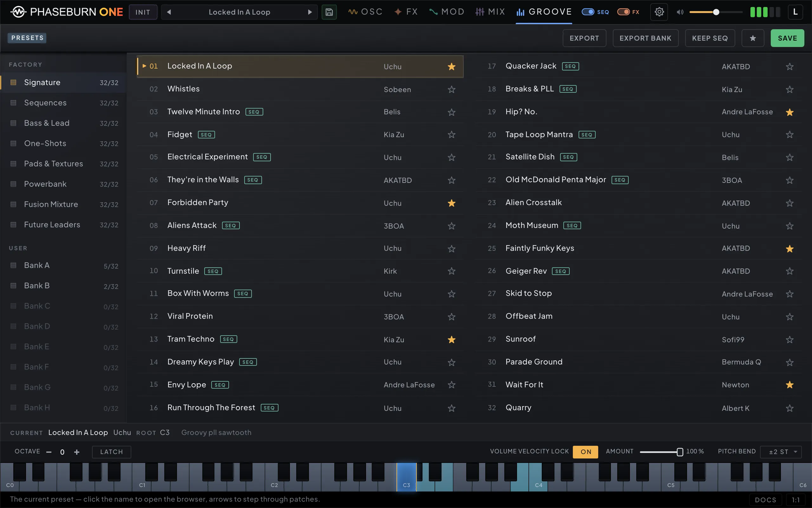The image size is (812, 508).
Task: Click the L channel button
Action: click(795, 12)
